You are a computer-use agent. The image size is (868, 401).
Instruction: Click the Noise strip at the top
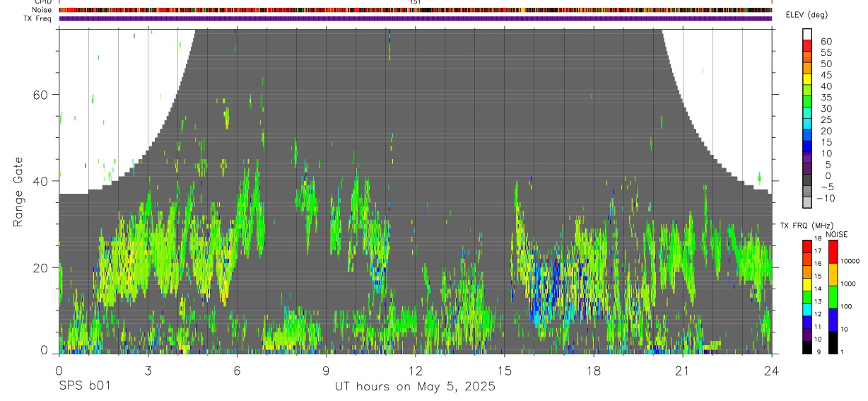415,10
